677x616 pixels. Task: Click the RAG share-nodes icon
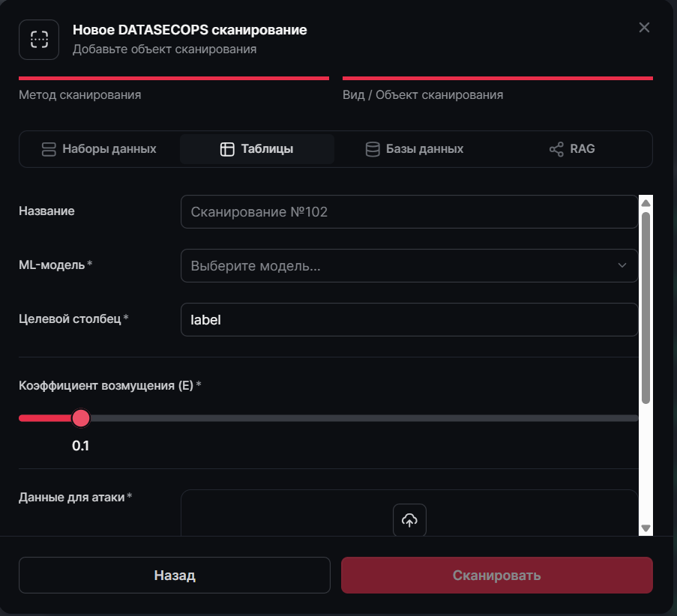(556, 149)
